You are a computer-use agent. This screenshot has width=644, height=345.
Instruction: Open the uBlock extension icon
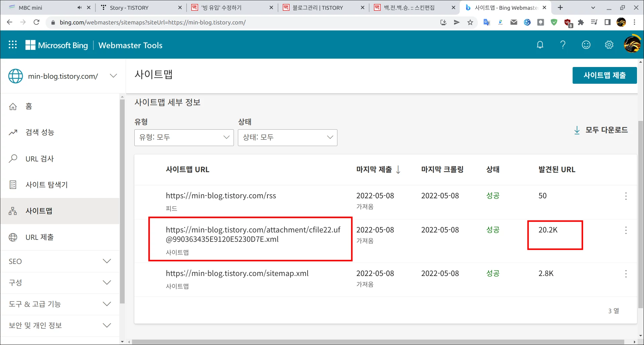point(568,23)
